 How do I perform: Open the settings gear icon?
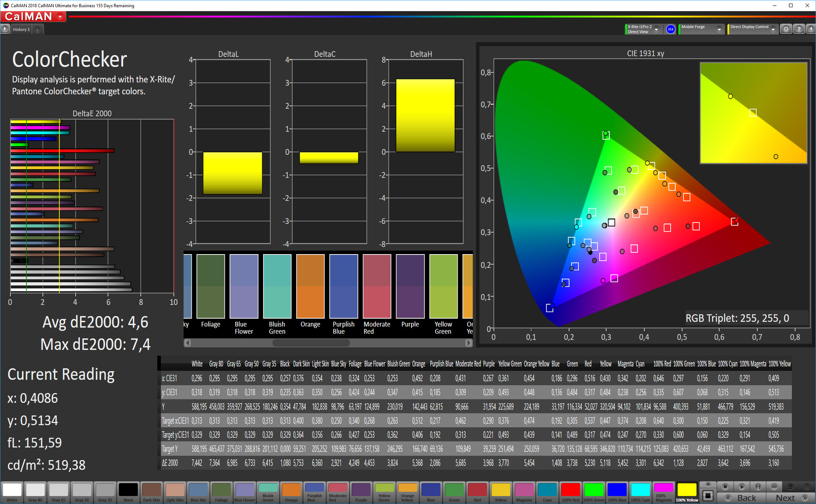coord(786,29)
